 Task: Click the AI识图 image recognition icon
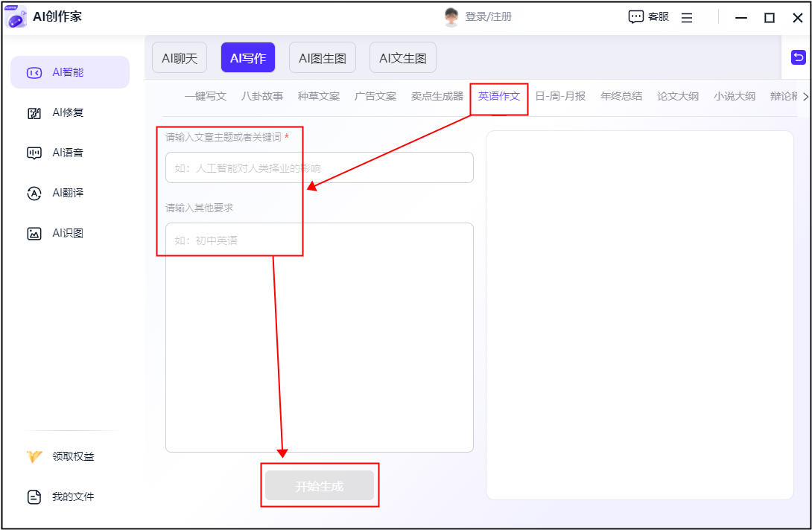coord(34,234)
